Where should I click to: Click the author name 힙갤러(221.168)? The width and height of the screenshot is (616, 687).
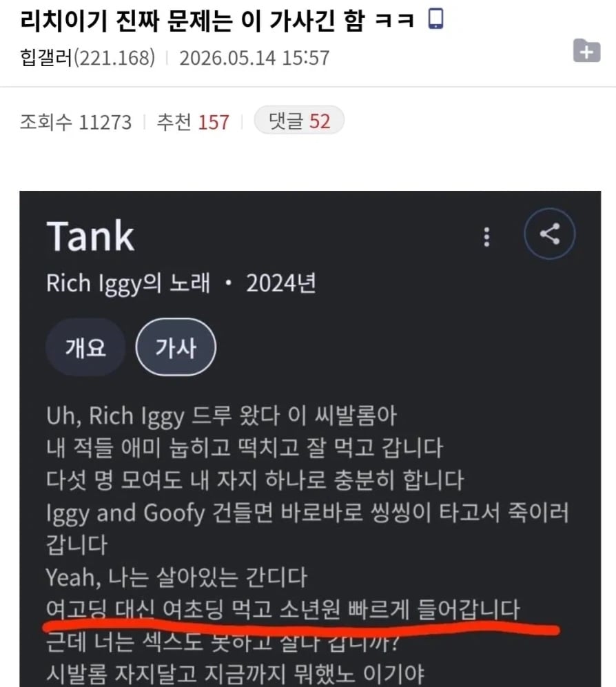88,57
